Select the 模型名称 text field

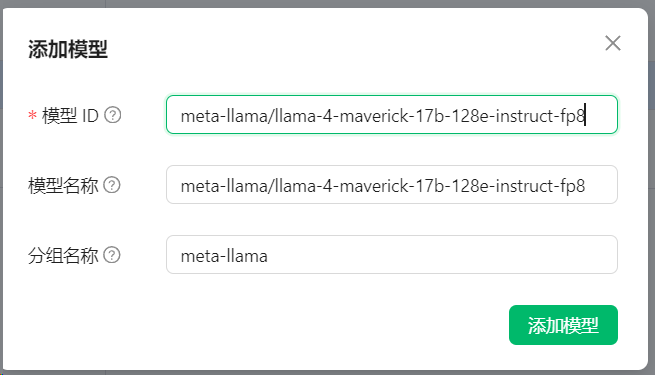point(392,185)
